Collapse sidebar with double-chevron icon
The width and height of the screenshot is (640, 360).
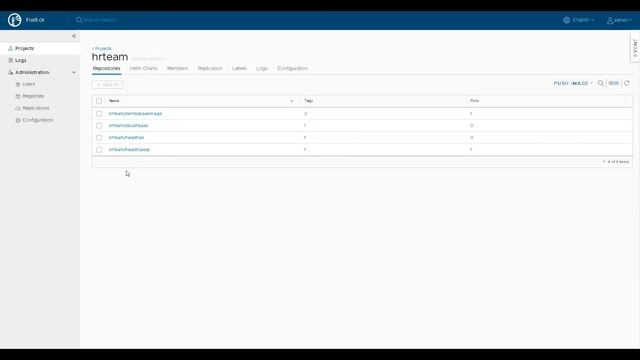pos(74,36)
